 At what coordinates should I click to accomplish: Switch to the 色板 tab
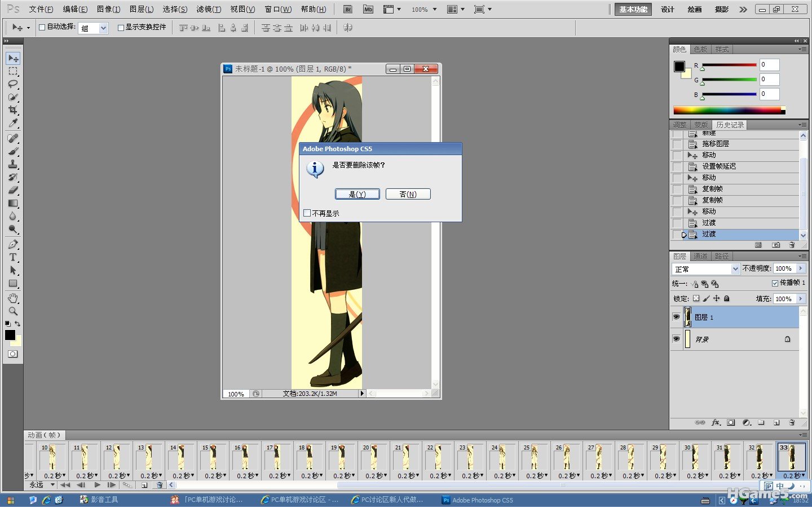[700, 50]
